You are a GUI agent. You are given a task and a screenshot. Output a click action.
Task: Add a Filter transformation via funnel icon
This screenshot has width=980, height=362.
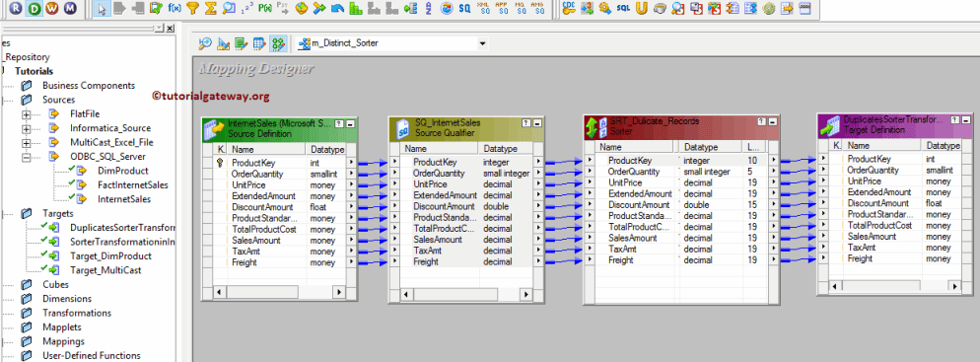[x=193, y=9]
